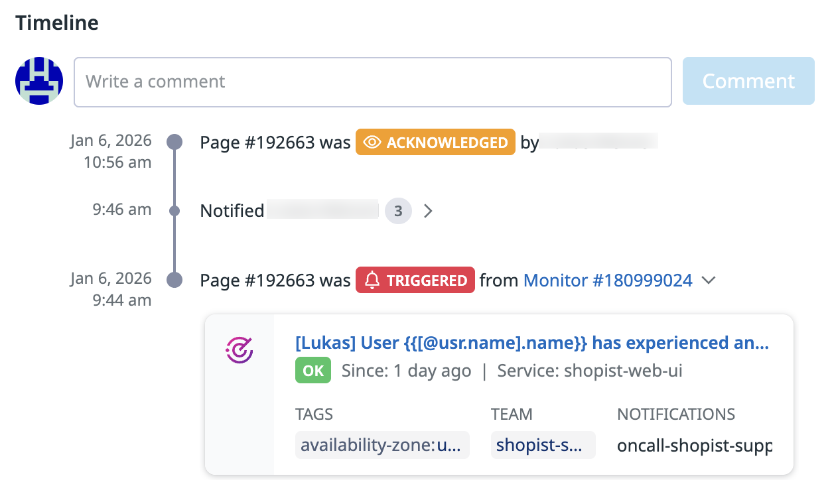Open the Monitor #180999024 link

point(608,281)
